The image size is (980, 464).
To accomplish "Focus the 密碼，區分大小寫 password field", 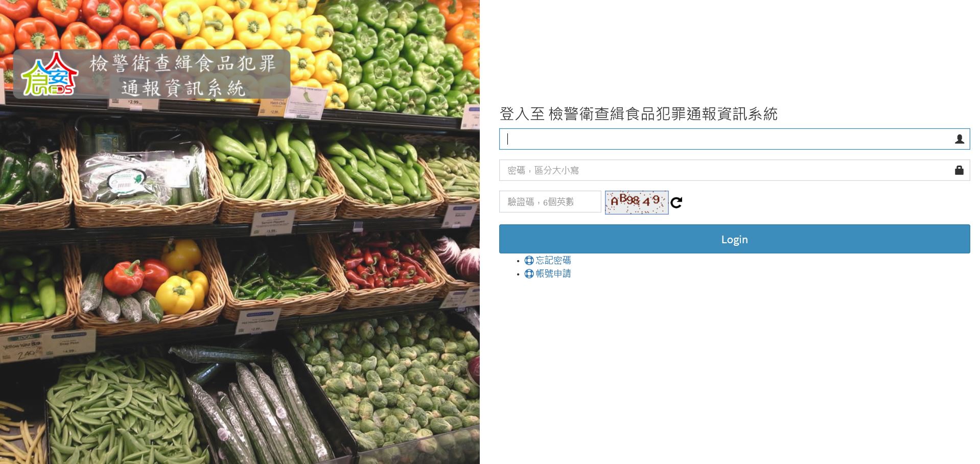I will 734,170.
